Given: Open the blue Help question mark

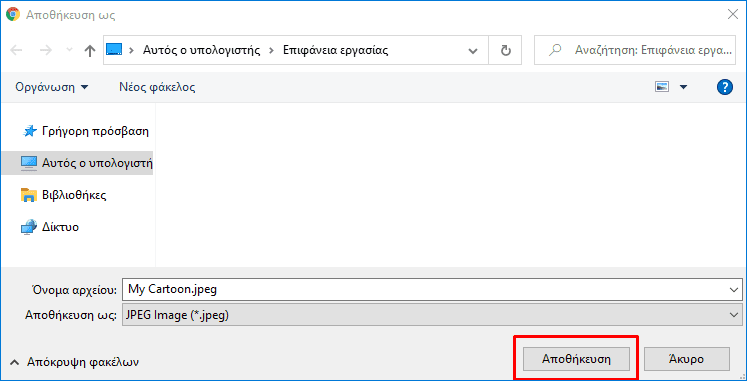Looking at the screenshot, I should (x=724, y=87).
